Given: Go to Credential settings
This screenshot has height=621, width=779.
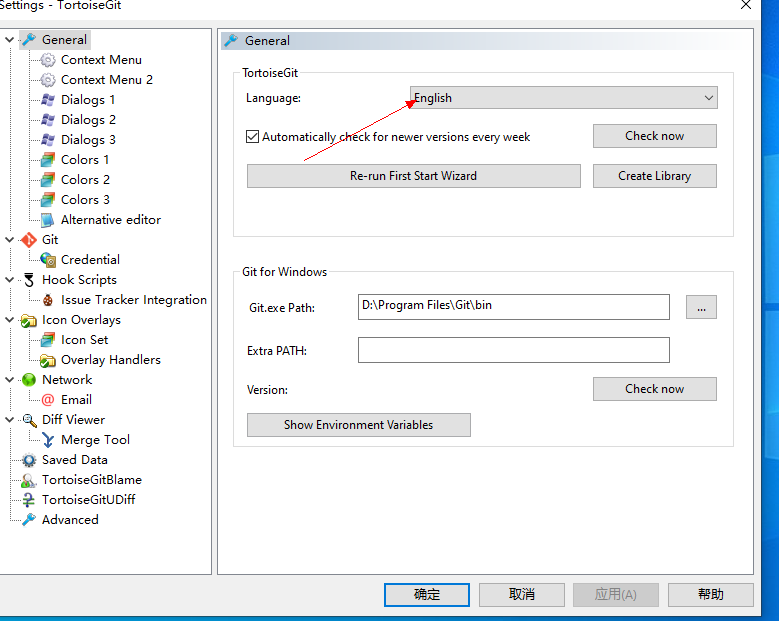Looking at the screenshot, I should pos(90,260).
